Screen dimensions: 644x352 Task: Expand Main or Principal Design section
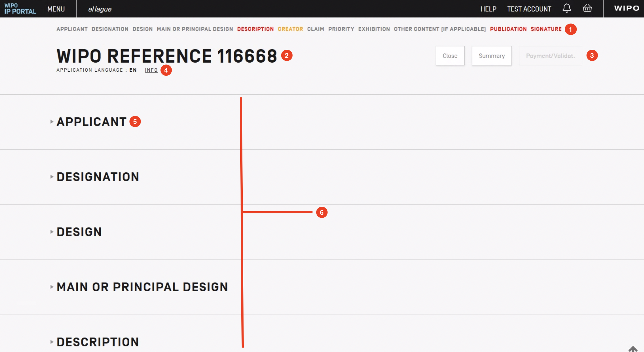[52, 287]
